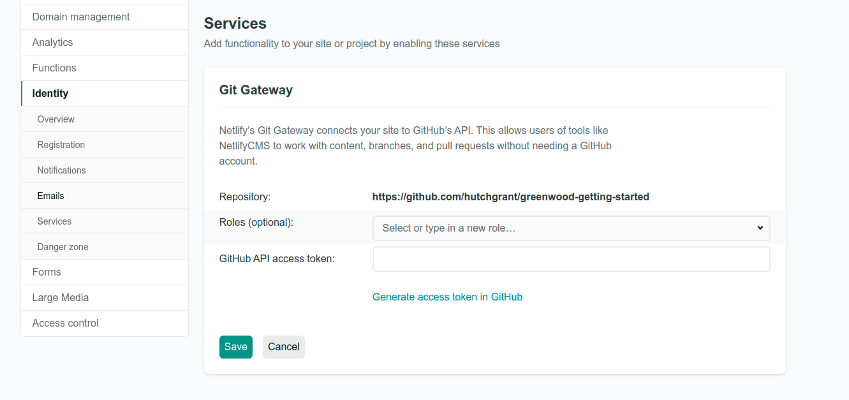Save the Git Gateway settings
Image resolution: width=849 pixels, height=400 pixels.
coord(236,347)
